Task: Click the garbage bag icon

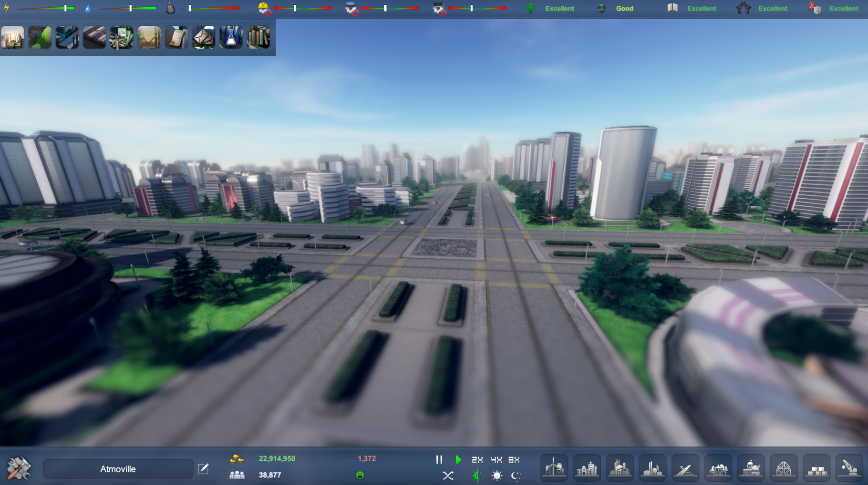Action: [x=171, y=8]
